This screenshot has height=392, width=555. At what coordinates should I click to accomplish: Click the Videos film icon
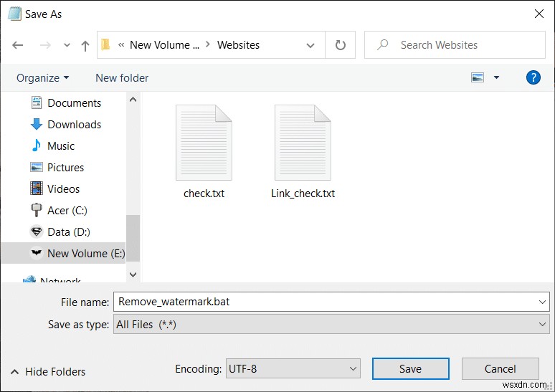tap(37, 188)
